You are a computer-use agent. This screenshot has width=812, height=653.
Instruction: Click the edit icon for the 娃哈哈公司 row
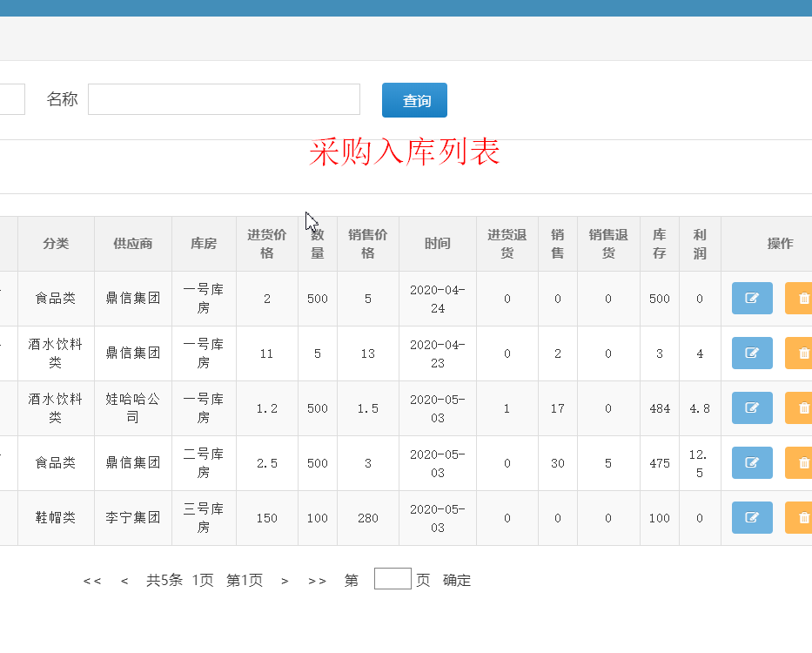coord(752,408)
